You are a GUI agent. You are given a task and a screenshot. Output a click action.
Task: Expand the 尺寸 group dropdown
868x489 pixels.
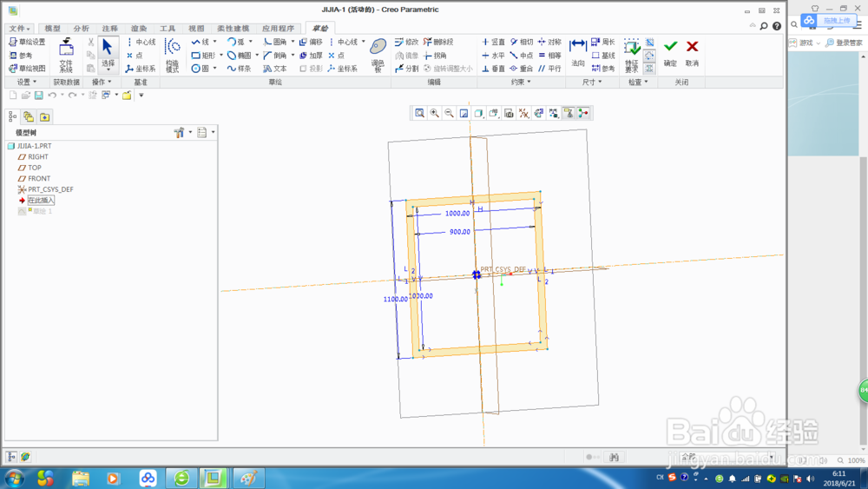click(x=592, y=82)
